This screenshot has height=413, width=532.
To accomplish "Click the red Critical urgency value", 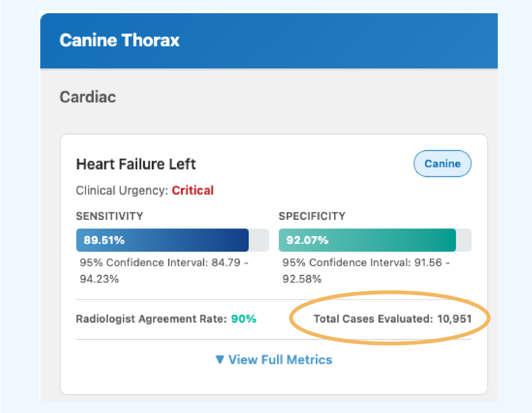I will coord(193,190).
